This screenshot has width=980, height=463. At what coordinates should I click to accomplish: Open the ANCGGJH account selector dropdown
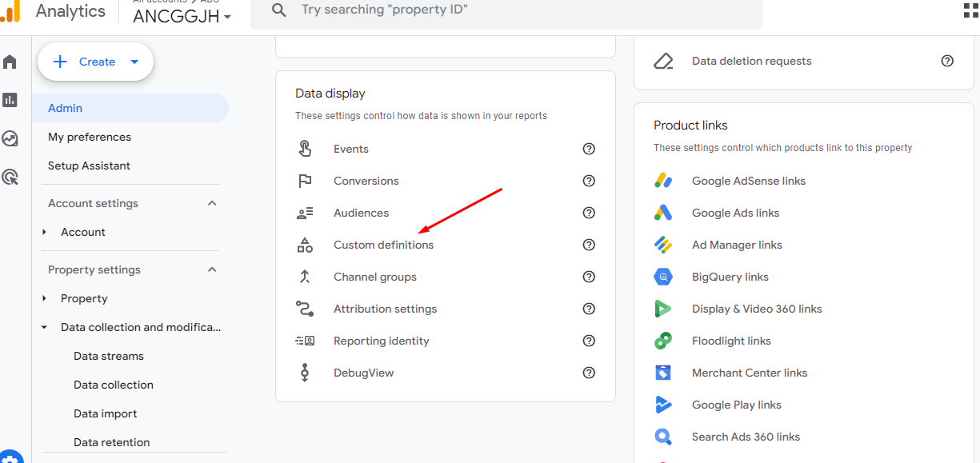tap(182, 17)
